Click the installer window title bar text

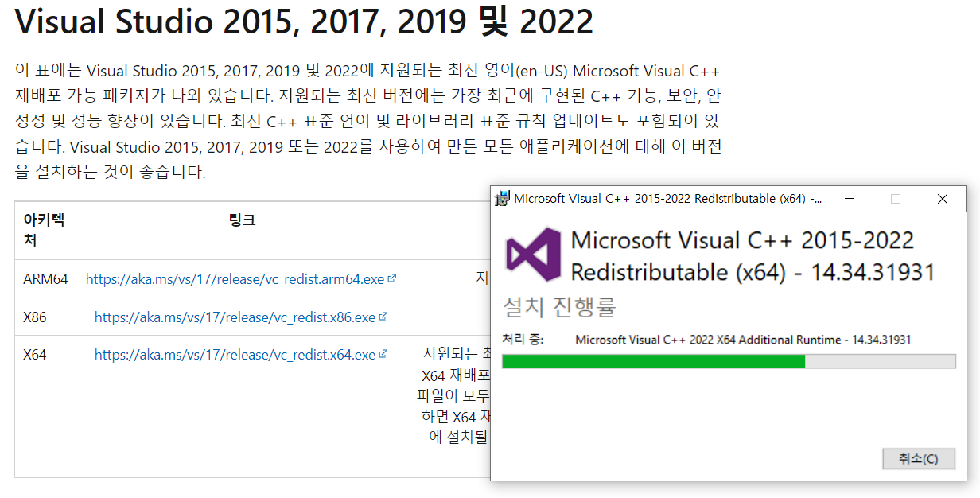click(668, 199)
